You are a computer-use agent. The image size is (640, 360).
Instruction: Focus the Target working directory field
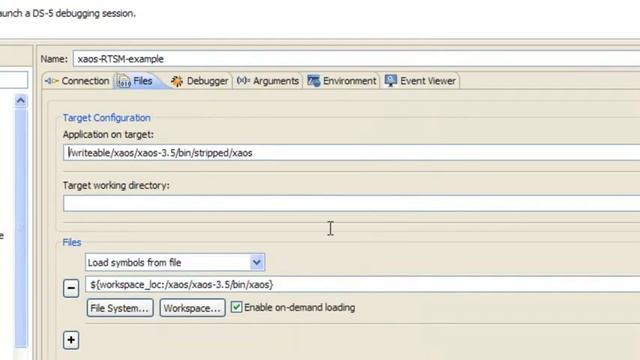coord(351,203)
